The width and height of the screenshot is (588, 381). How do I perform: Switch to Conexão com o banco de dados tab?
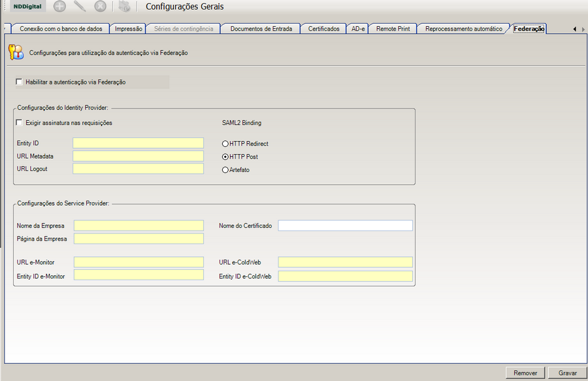click(60, 29)
